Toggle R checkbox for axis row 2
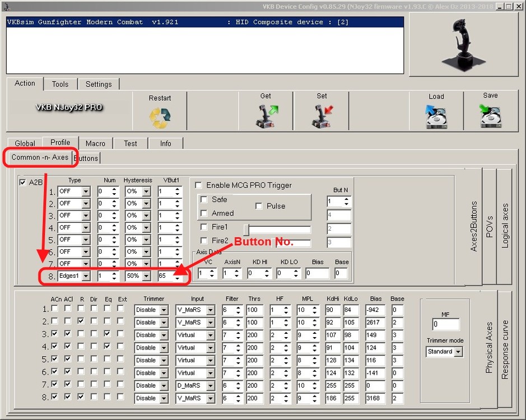 81,321
